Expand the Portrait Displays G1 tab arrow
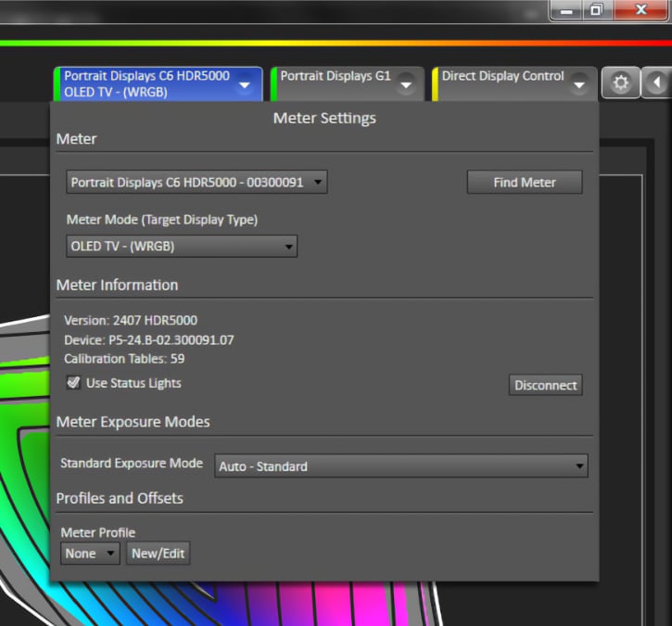Viewport: 672px width, 626px height. (406, 85)
